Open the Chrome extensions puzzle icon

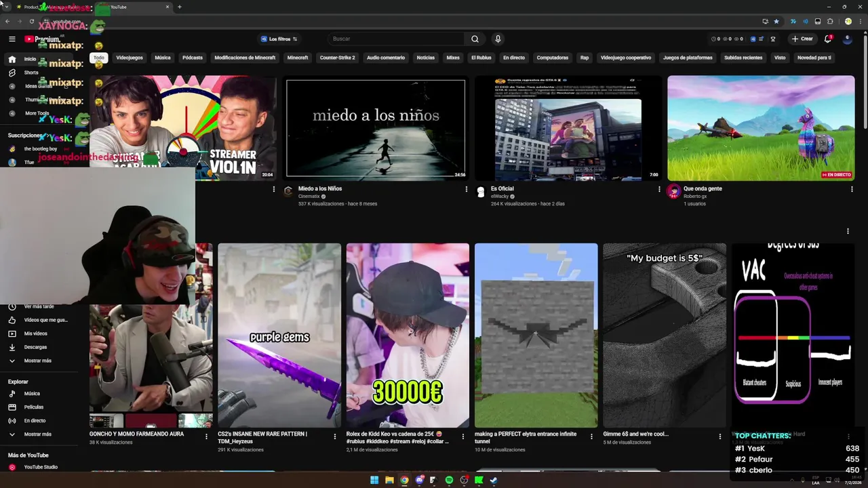click(830, 21)
